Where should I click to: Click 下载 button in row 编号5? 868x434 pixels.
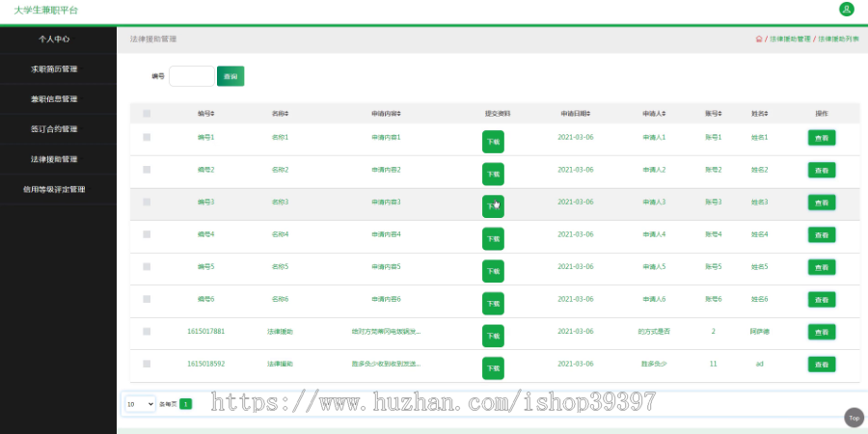click(493, 271)
